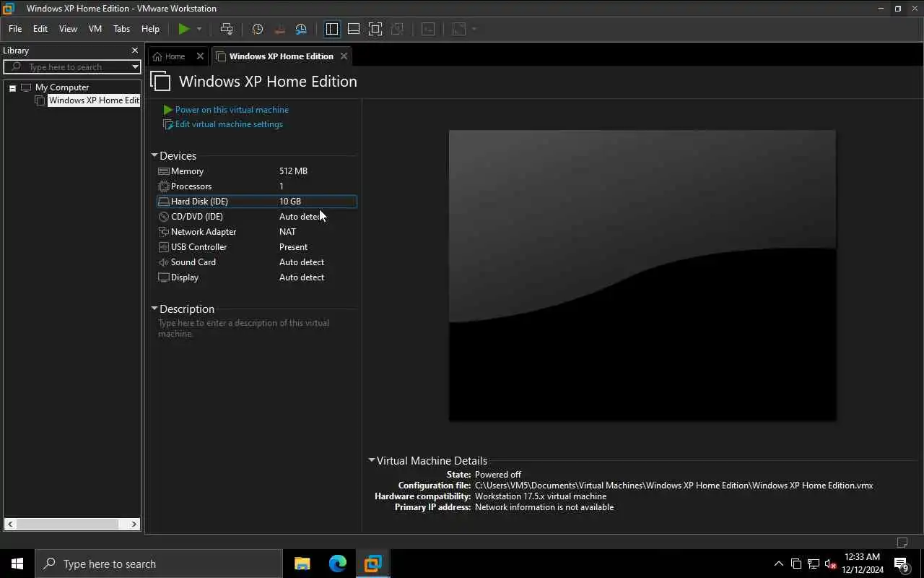Select Windows XP Home Edition in Library tree
Viewport: 924px width, 578px height.
(94, 100)
